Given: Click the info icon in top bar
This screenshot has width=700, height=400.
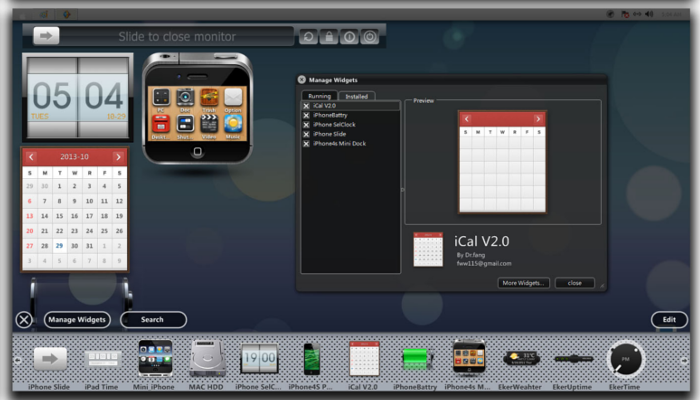Looking at the screenshot, I should [x=349, y=36].
